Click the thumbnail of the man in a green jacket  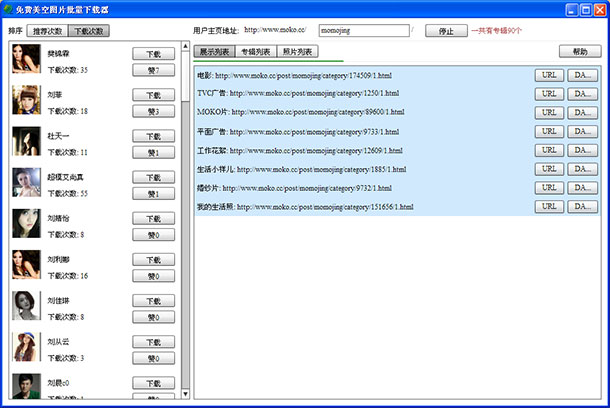tap(26, 386)
